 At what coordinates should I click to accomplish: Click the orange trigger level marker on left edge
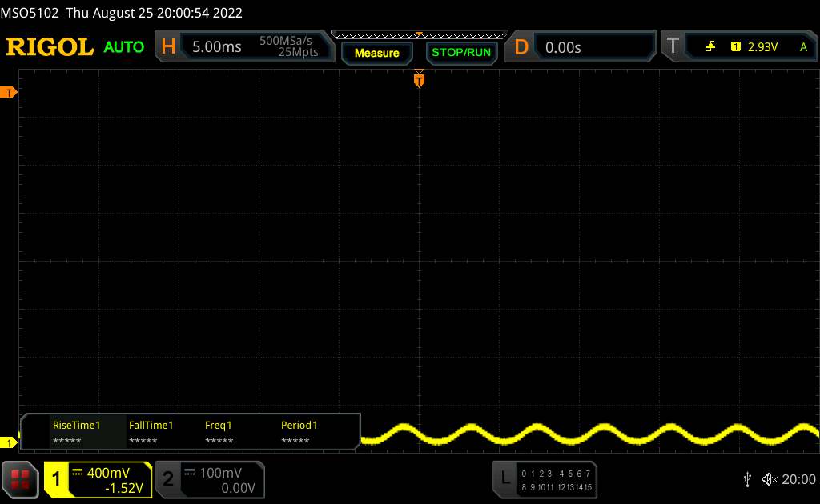click(x=8, y=93)
